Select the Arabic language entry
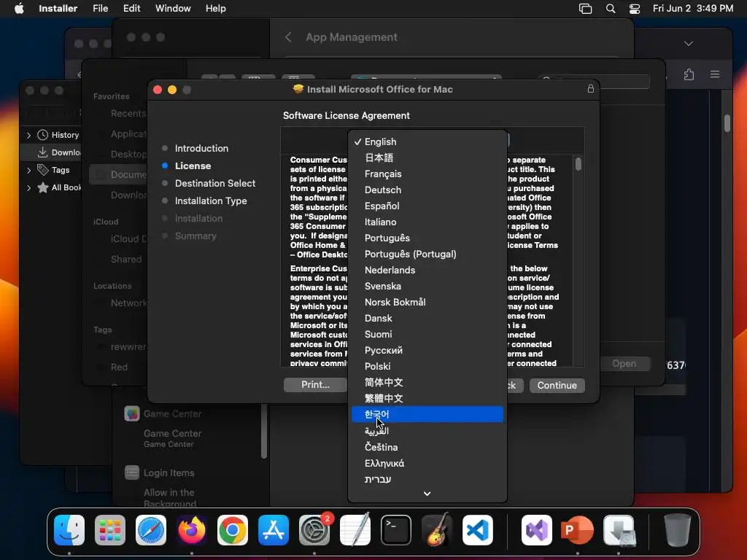This screenshot has height=560, width=747. click(x=427, y=430)
